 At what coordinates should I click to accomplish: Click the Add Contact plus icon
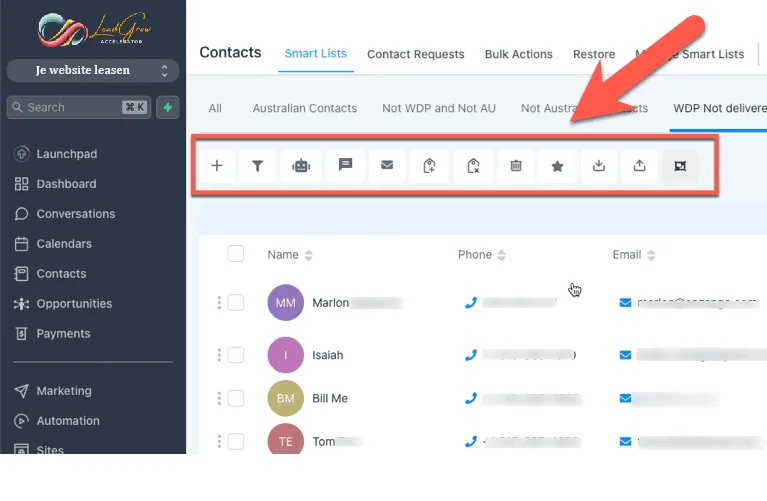(217, 166)
